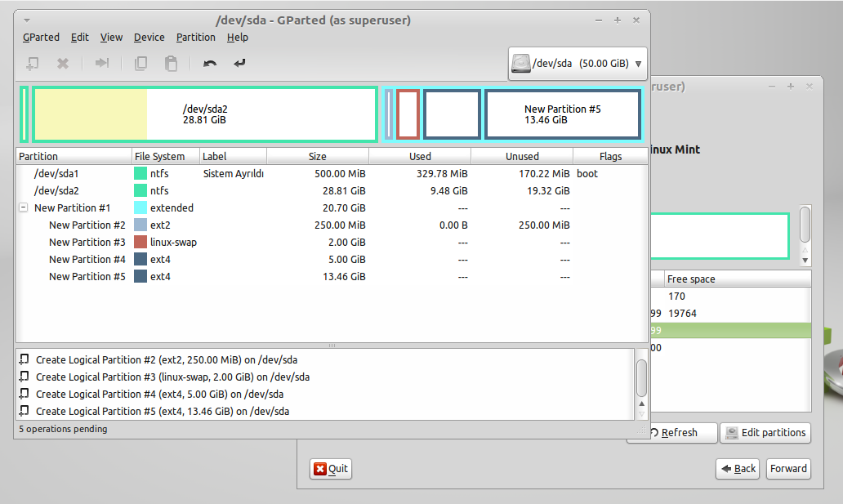The height and width of the screenshot is (504, 843).
Task: Select the /dev/sda1 row
Action: (332, 174)
